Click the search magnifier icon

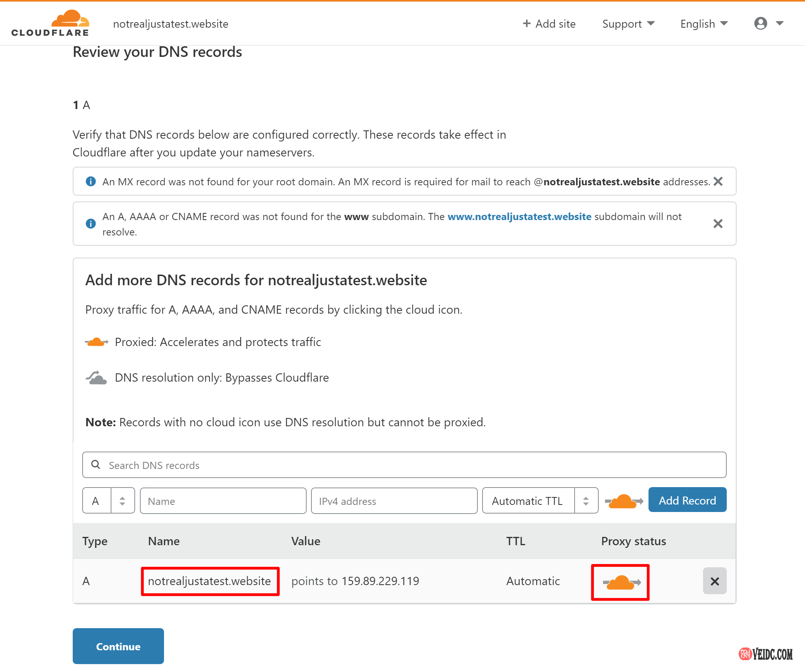(96, 465)
